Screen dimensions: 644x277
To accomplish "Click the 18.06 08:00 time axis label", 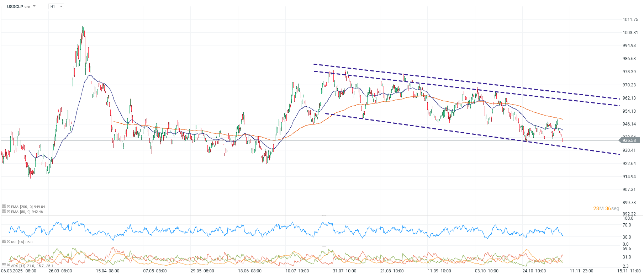I will pos(249,271).
